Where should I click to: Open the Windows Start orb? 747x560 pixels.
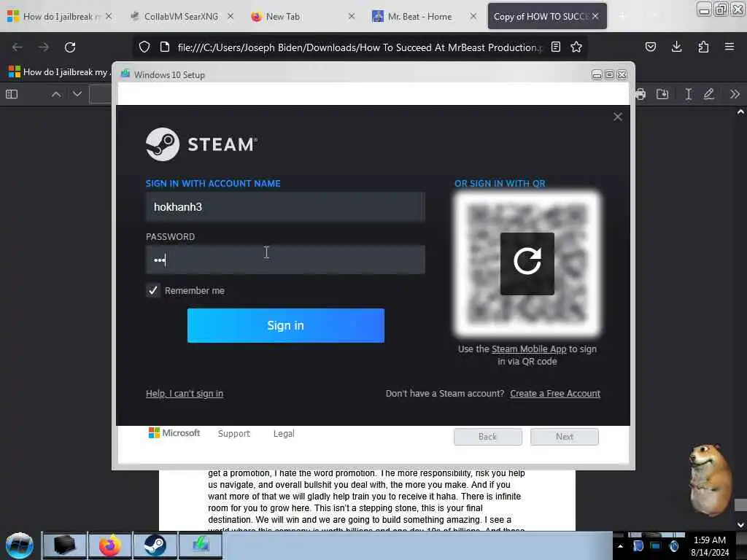(x=20, y=545)
